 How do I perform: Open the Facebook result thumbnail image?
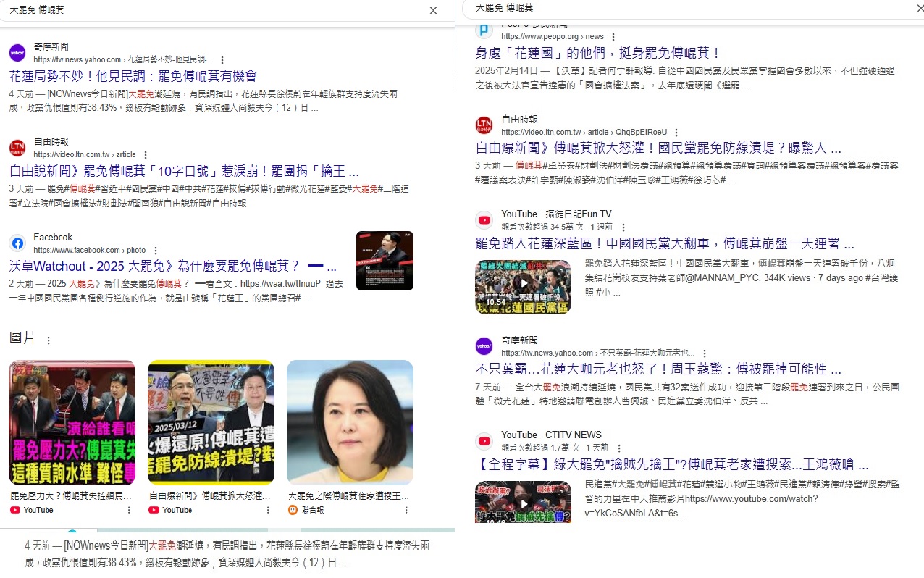(385, 261)
